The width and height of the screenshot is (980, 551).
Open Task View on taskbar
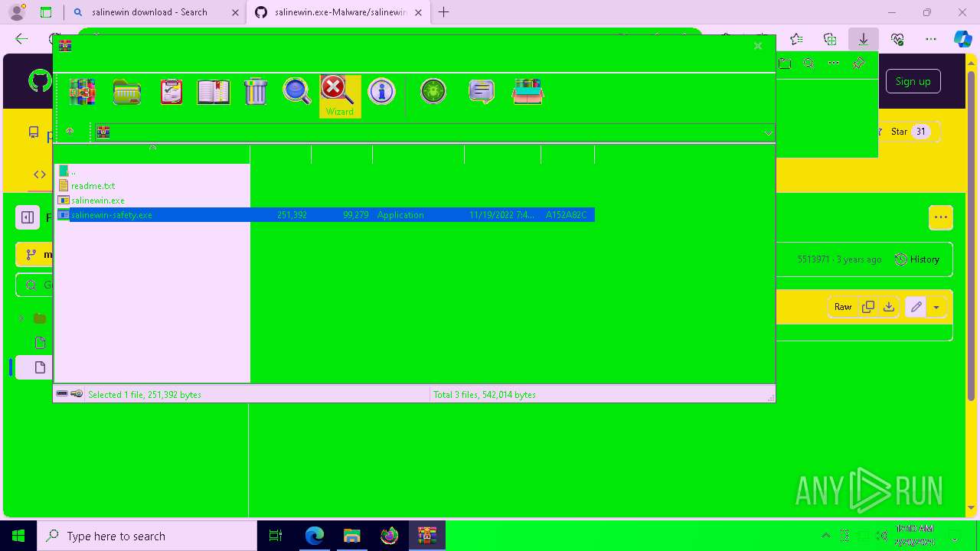click(276, 536)
